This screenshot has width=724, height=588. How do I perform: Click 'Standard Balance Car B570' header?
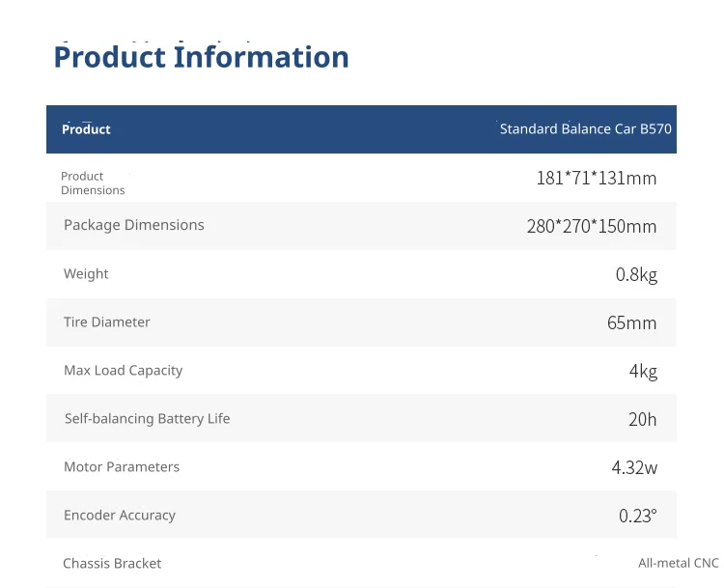coord(586,128)
